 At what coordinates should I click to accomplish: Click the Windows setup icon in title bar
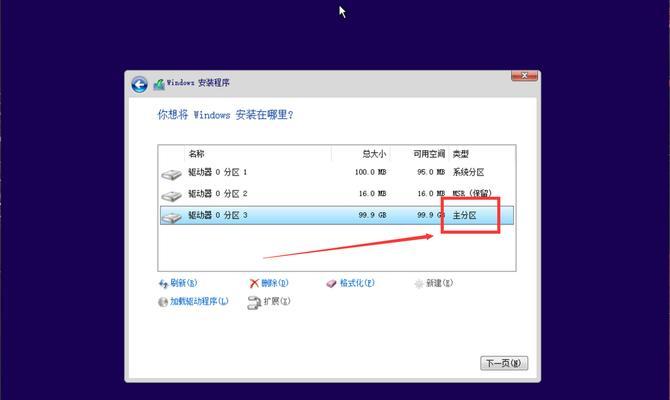pos(159,84)
